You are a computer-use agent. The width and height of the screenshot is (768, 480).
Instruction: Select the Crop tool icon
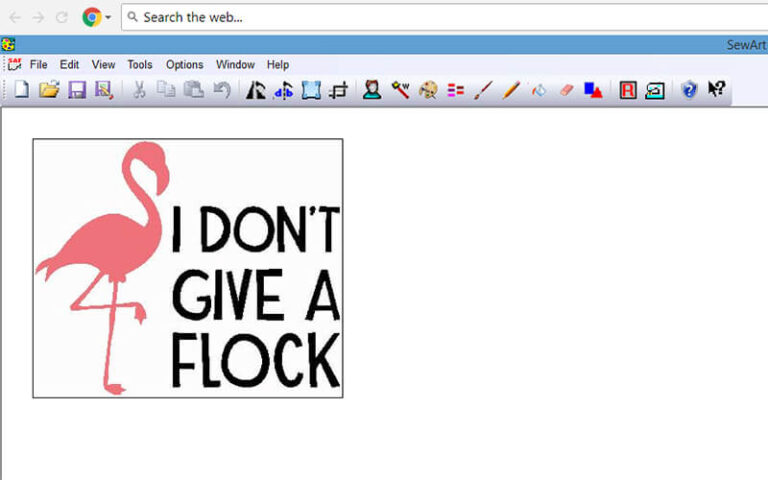[x=338, y=90]
